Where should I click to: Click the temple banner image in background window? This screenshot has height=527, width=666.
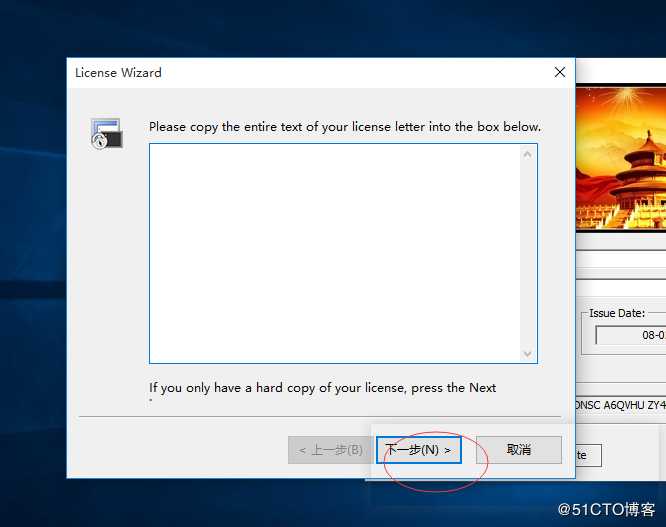tap(621, 158)
